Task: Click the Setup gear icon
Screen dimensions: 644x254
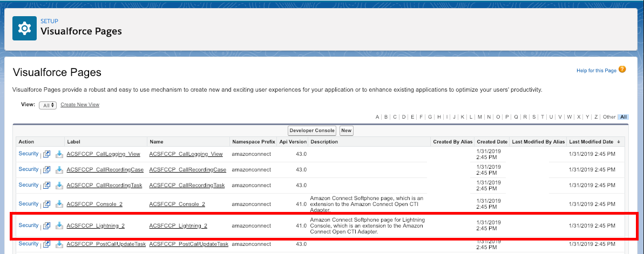Action: coord(25,29)
